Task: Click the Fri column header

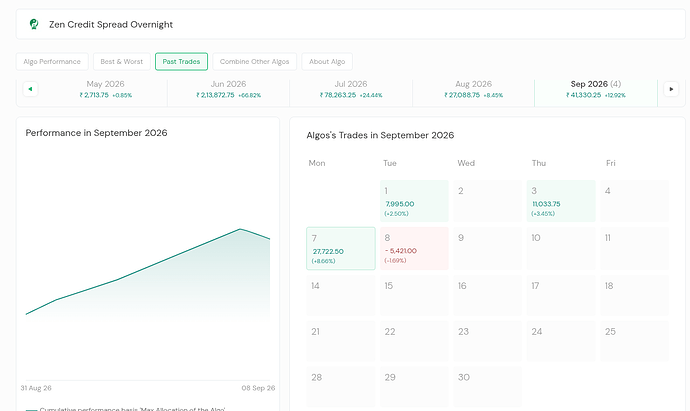Action: click(x=610, y=163)
